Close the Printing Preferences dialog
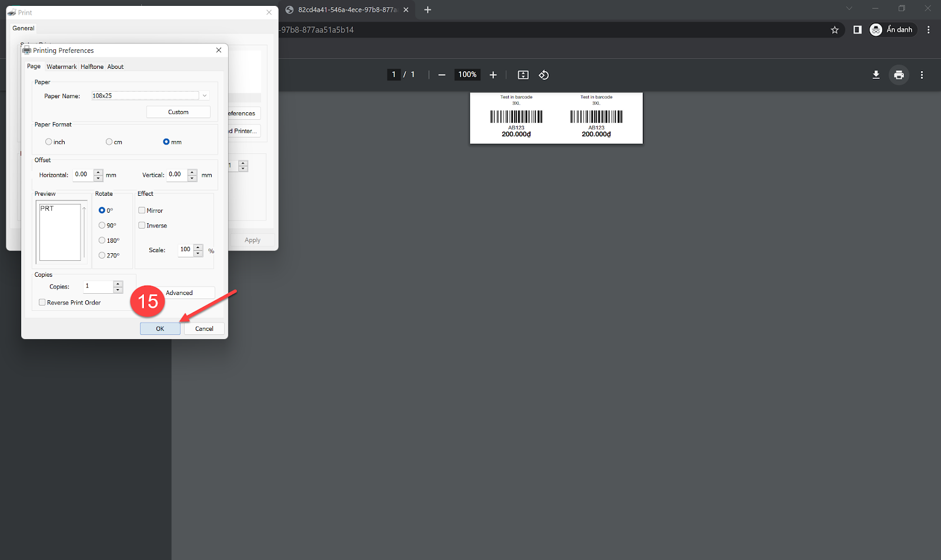 pyautogui.click(x=219, y=50)
